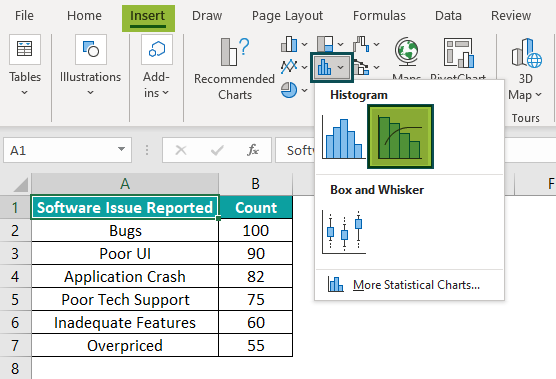Choose the Box and Whisker chart thumbnail
Screen dimensions: 556x379
344,232
